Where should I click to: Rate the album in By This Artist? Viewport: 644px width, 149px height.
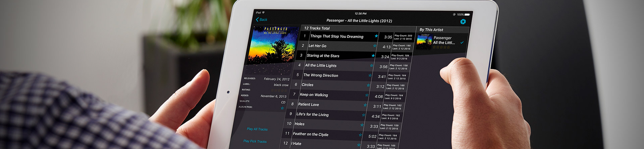441,47
